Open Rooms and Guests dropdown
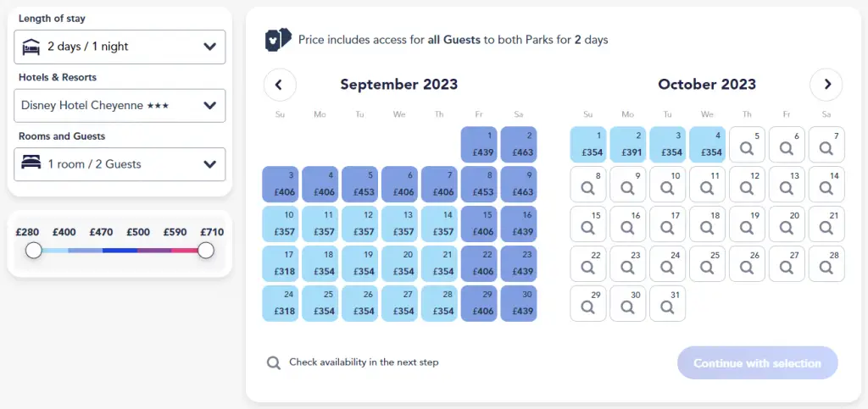The width and height of the screenshot is (868, 409). 120,164
